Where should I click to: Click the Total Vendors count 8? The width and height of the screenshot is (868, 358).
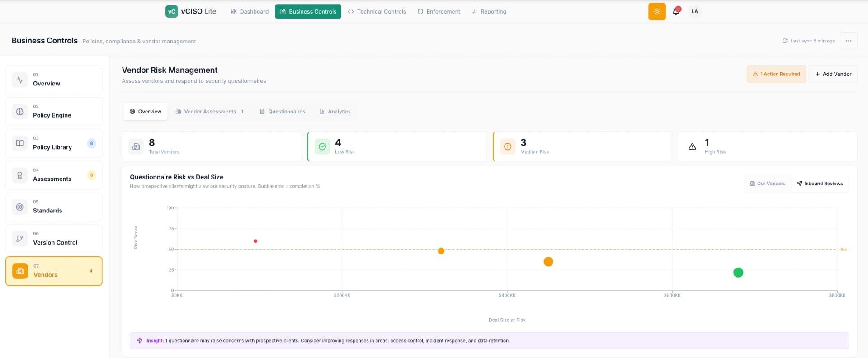pyautogui.click(x=152, y=142)
